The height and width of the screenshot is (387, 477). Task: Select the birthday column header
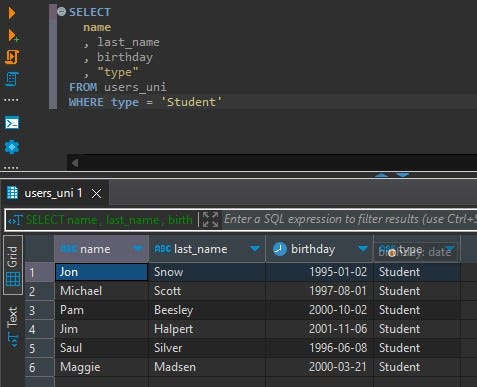click(x=319, y=249)
